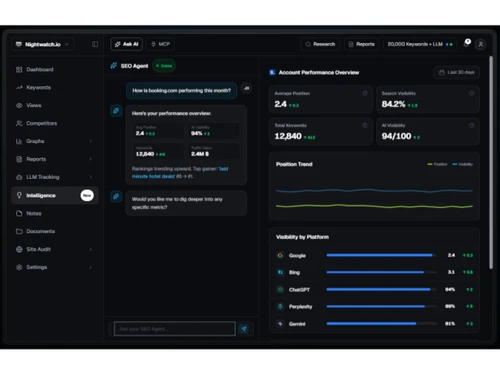Click the Graphs bar chart icon
500x375 pixels.
click(x=19, y=141)
